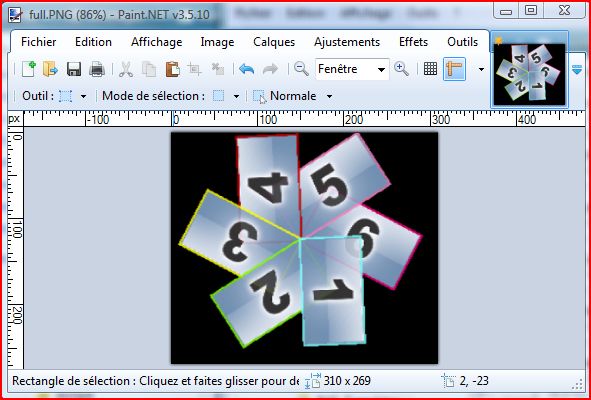Open the Image menu
The height and width of the screenshot is (400, 591).
(217, 42)
